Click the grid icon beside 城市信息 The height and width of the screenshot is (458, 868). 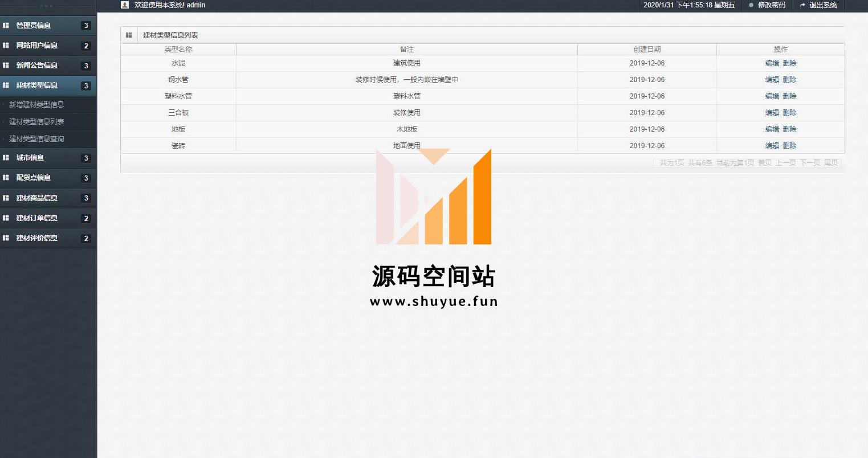coord(6,158)
